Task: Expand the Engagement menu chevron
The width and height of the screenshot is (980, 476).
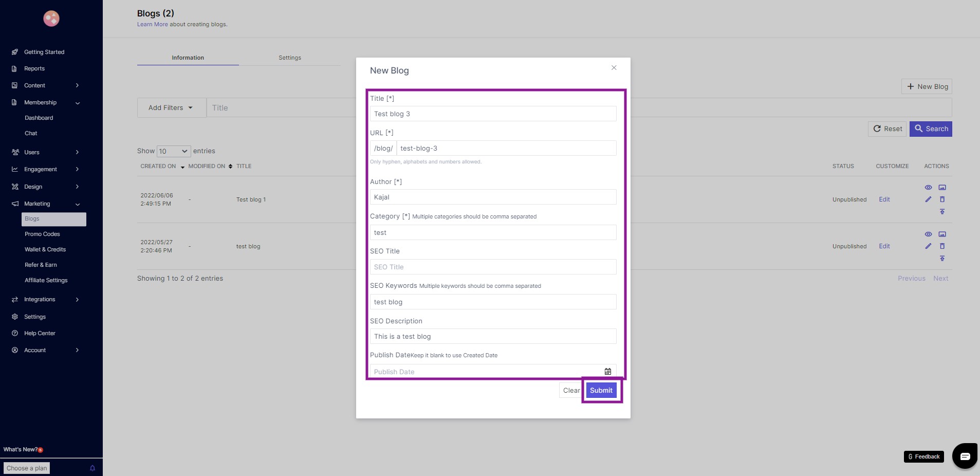Action: click(77, 169)
